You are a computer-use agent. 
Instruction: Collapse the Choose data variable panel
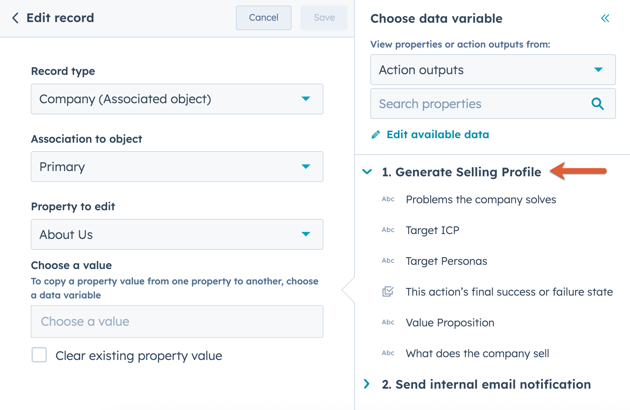click(605, 18)
